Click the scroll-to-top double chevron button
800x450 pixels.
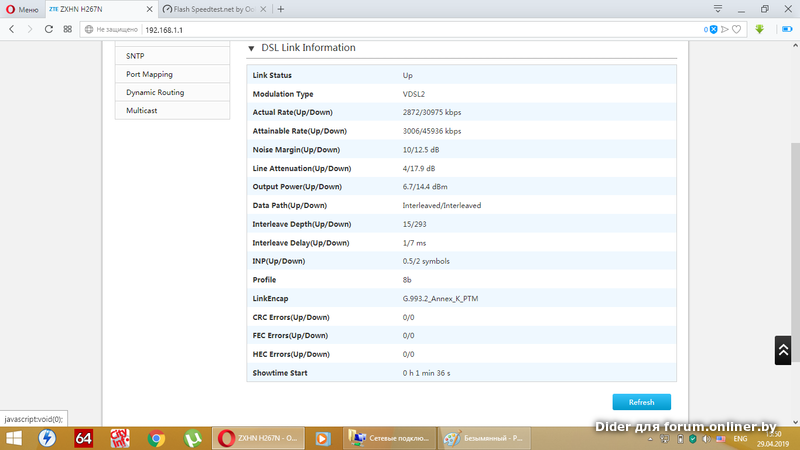[783, 349]
